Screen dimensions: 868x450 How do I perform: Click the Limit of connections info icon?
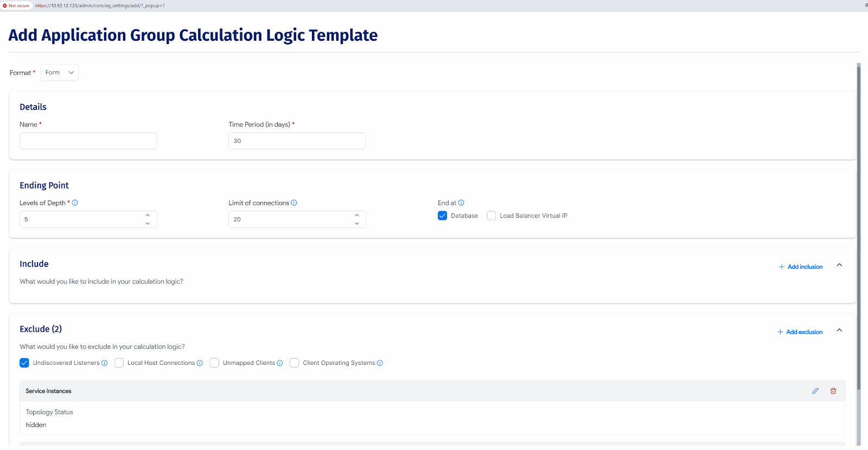tap(294, 203)
